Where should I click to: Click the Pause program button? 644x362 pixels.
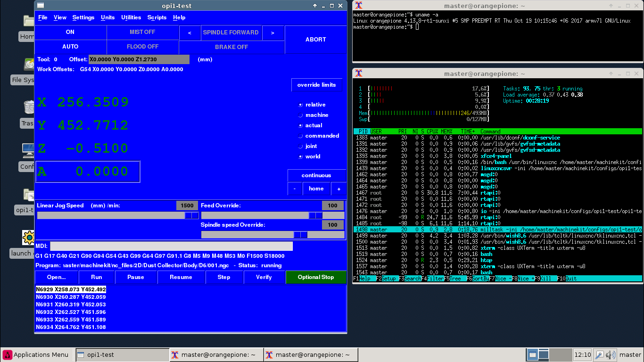point(136,277)
